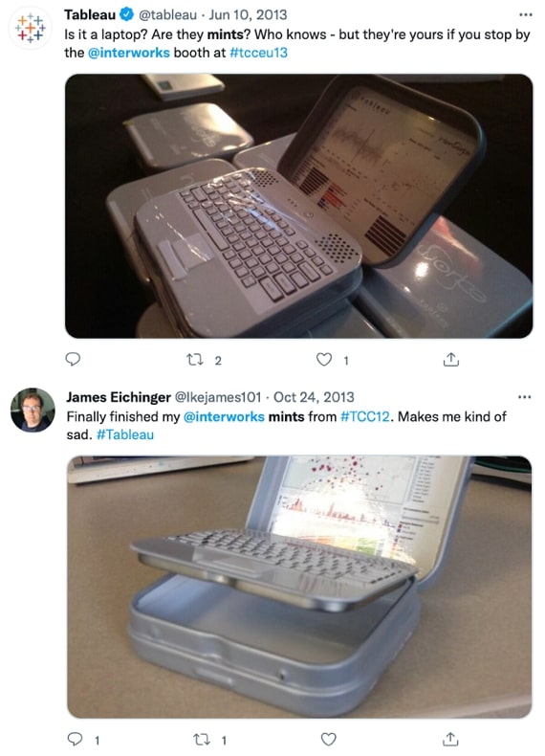This screenshot has width=545, height=756.
Task: Open more options on James Eichinger's tweet
Action: point(524,397)
